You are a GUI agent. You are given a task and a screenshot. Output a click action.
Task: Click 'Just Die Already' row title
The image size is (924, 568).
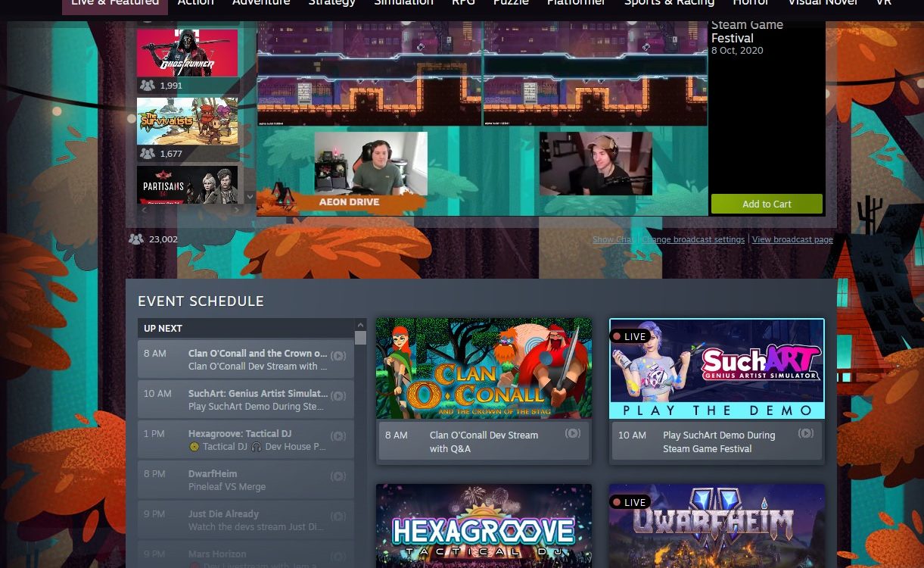pyautogui.click(x=223, y=514)
